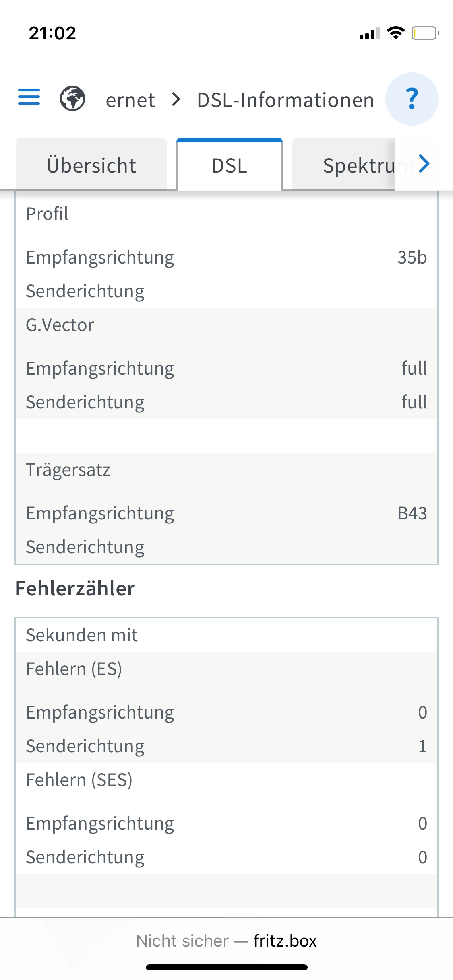Go back via the 'ernet' breadcrumb
Image resolution: width=453 pixels, height=980 pixels.
pyautogui.click(x=130, y=100)
